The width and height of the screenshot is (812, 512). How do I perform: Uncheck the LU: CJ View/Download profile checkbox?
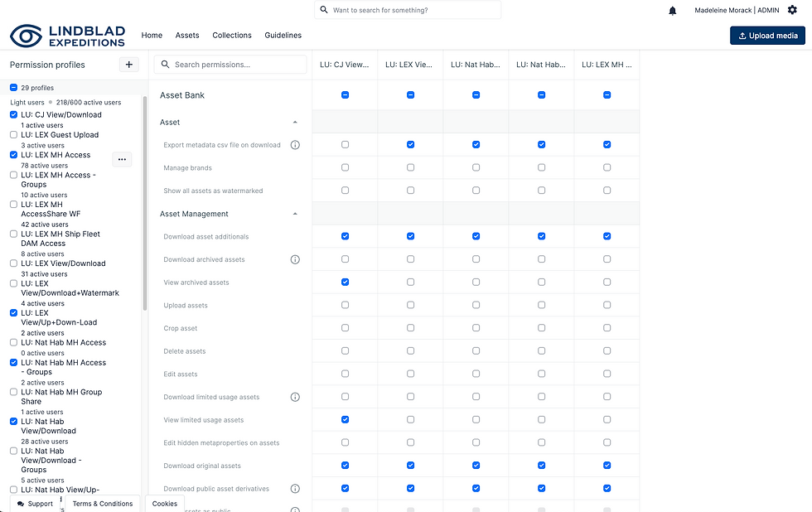tap(14, 115)
